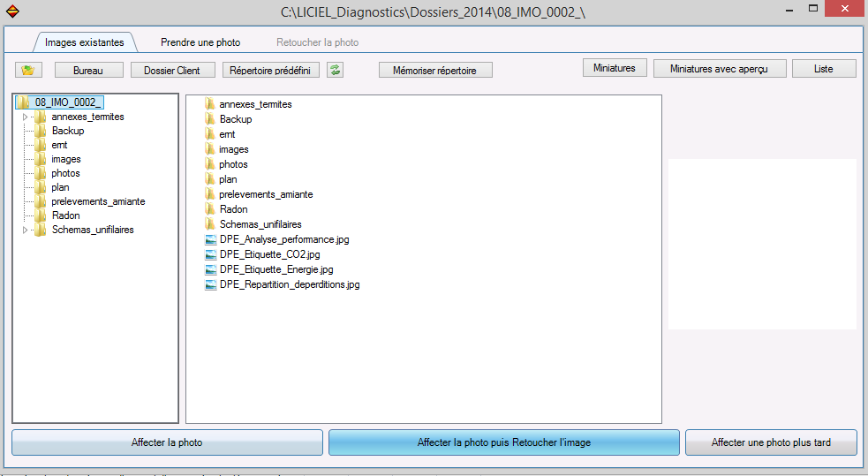Screen dimensions: 868x476
Task: Select prelevements_amiante in folder tree
Action: [x=98, y=201]
